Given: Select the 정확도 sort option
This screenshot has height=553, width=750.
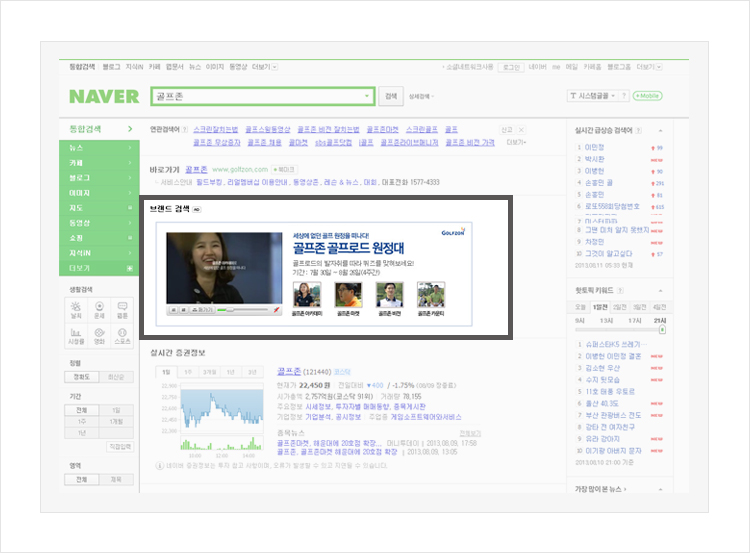Looking at the screenshot, I should 82,377.
